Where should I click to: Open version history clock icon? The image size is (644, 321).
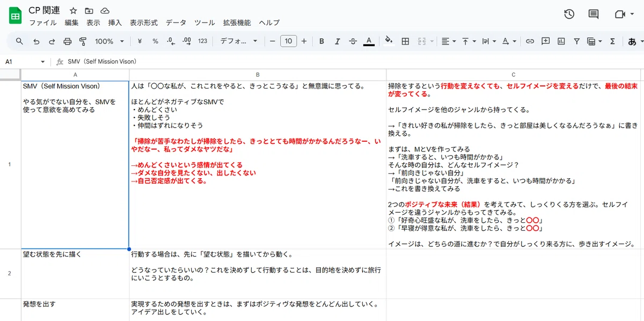[569, 14]
